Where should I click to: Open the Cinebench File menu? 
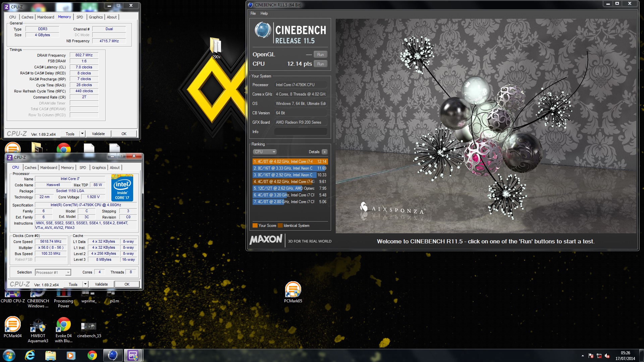253,13
